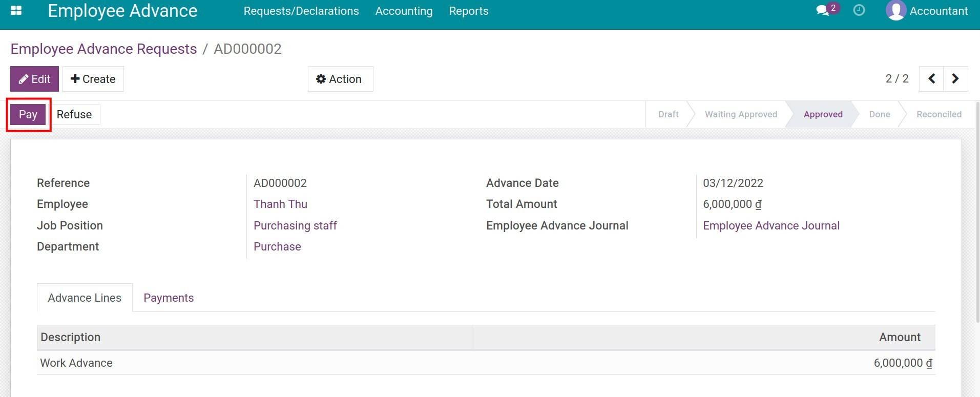The width and height of the screenshot is (980, 397).
Task: Click the Edit pencil button
Action: pyautogui.click(x=34, y=79)
